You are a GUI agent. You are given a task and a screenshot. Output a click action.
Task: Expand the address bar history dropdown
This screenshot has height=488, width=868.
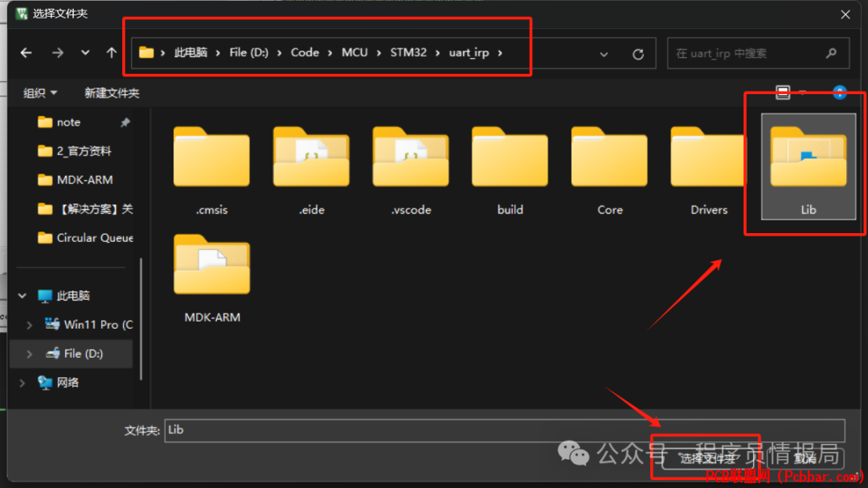point(604,54)
